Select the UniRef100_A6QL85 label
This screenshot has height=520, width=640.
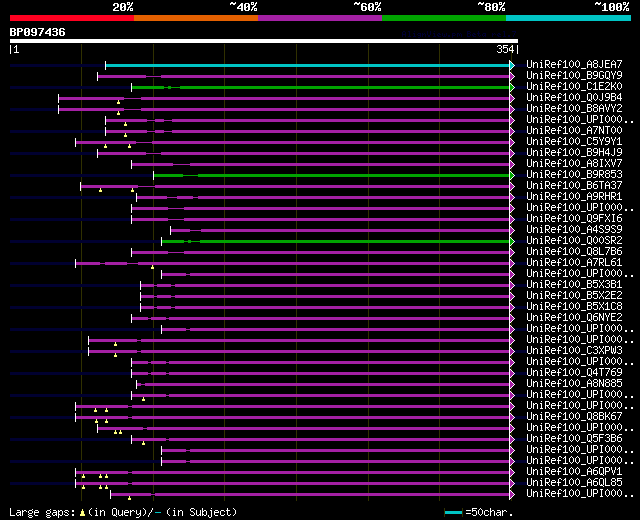tap(574, 483)
